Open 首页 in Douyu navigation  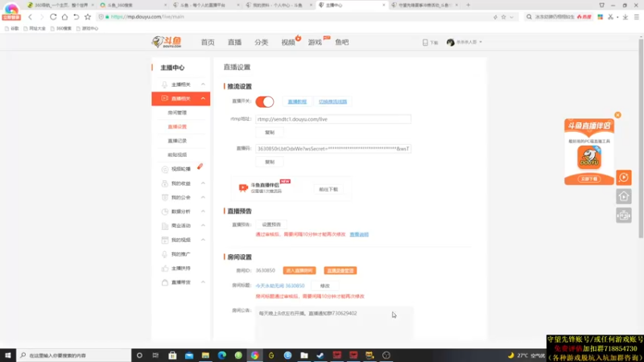coord(208,43)
